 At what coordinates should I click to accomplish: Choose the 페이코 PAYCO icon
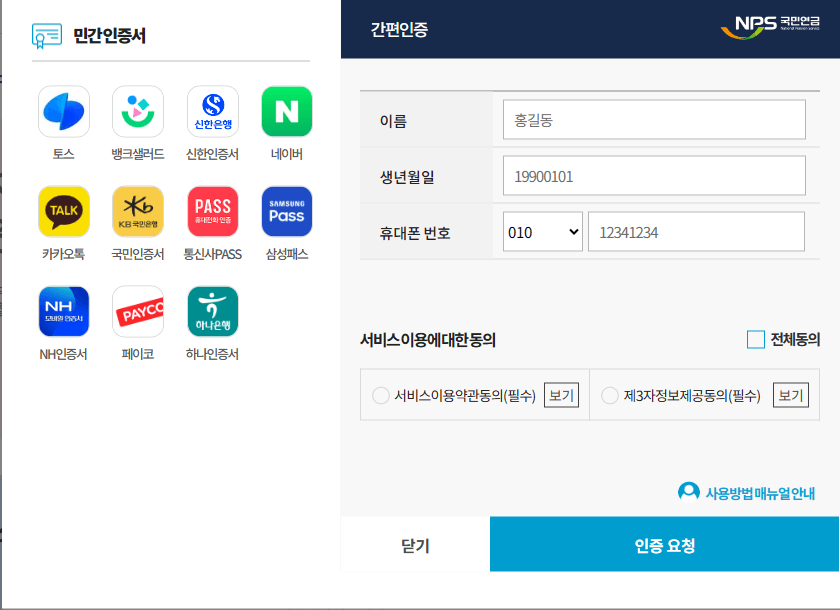tap(137, 311)
